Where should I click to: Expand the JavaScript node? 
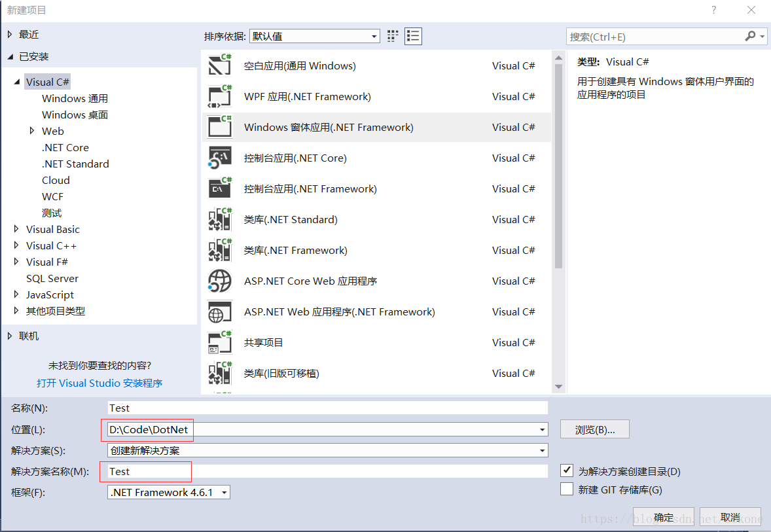pos(16,294)
